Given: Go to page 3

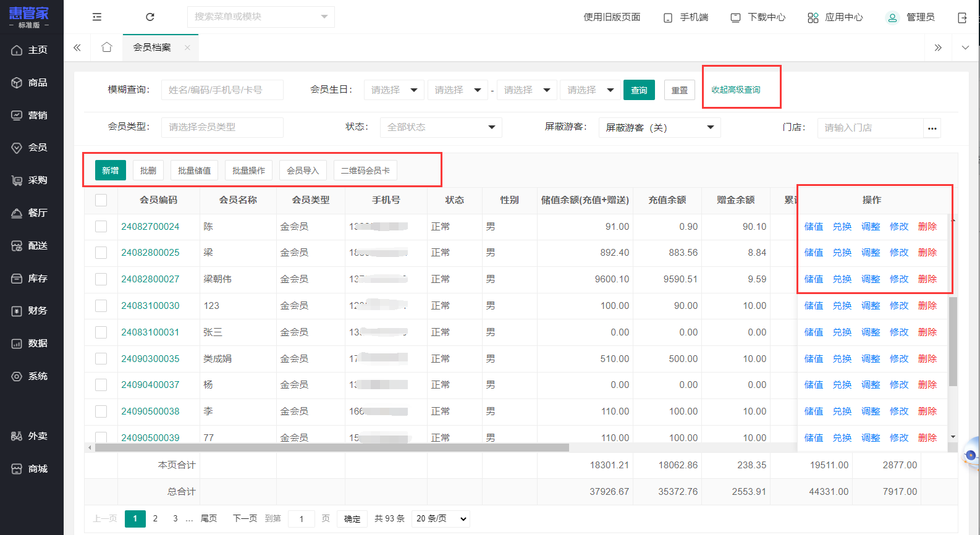Looking at the screenshot, I should coord(175,519).
